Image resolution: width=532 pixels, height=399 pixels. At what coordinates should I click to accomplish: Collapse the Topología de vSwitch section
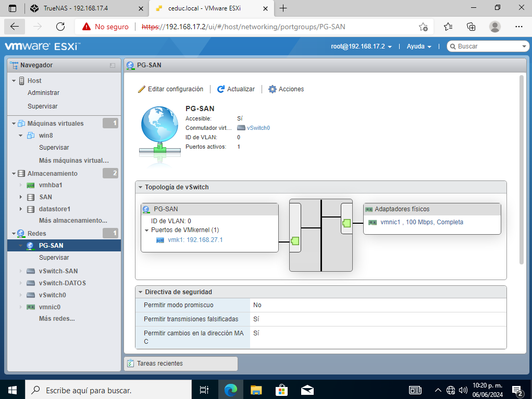[140, 187]
